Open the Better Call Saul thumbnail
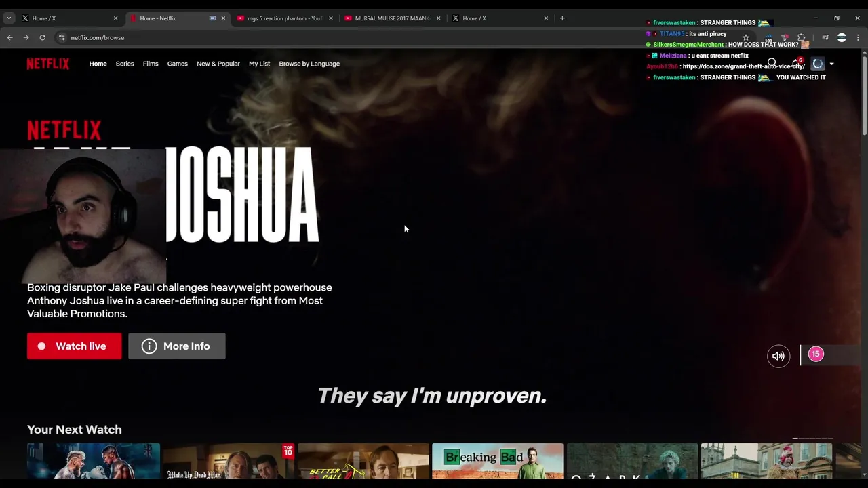This screenshot has width=868, height=488. 363,462
